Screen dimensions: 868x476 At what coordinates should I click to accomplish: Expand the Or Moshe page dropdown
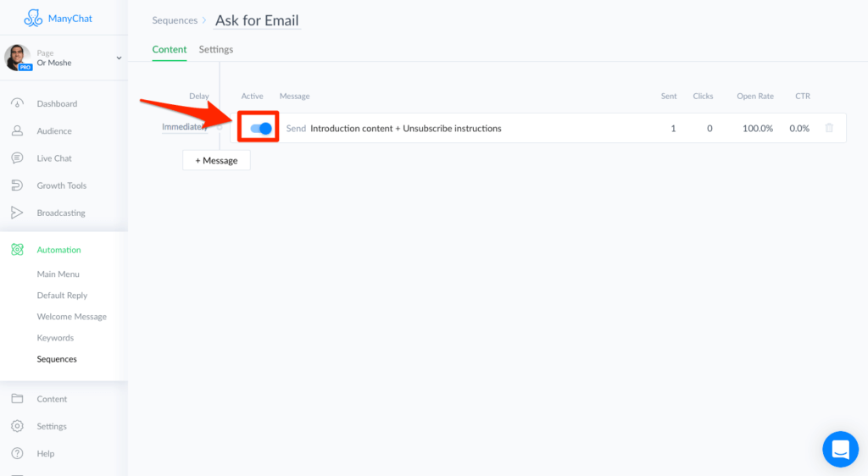pyautogui.click(x=119, y=58)
